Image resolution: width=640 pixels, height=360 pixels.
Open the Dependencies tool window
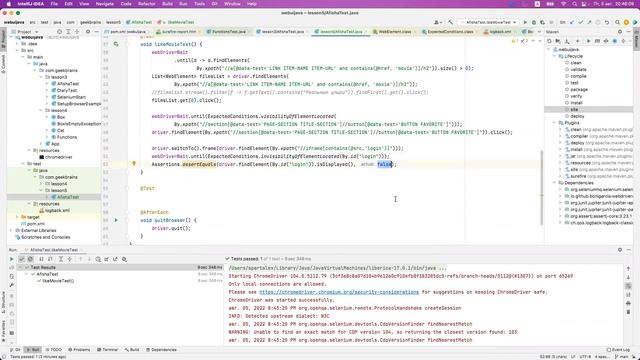tap(161, 350)
